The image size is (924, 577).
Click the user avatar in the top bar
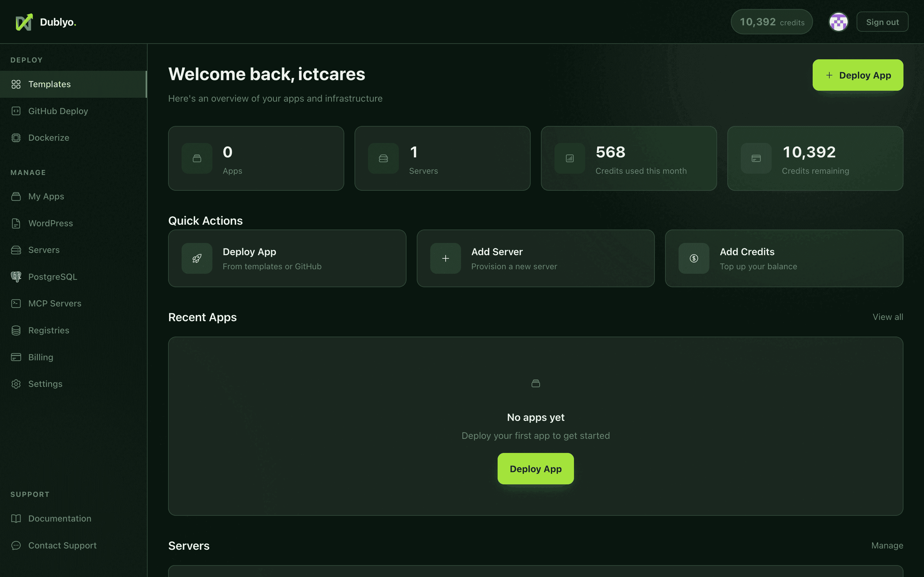[x=838, y=21]
